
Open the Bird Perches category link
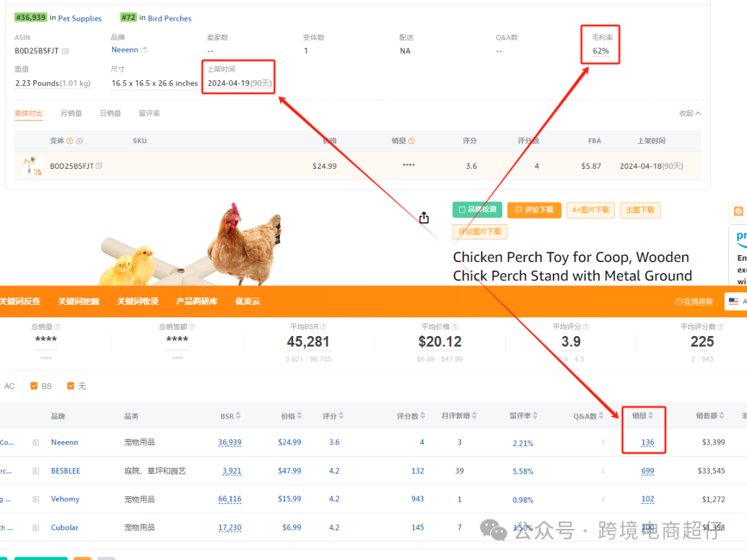click(169, 19)
